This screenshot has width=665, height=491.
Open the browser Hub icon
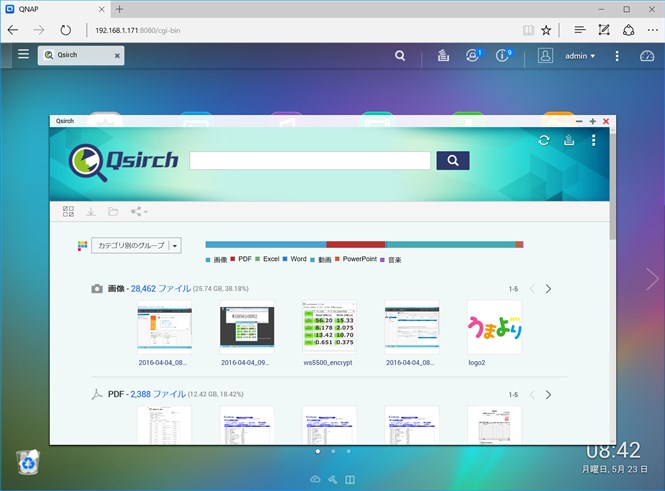580,30
